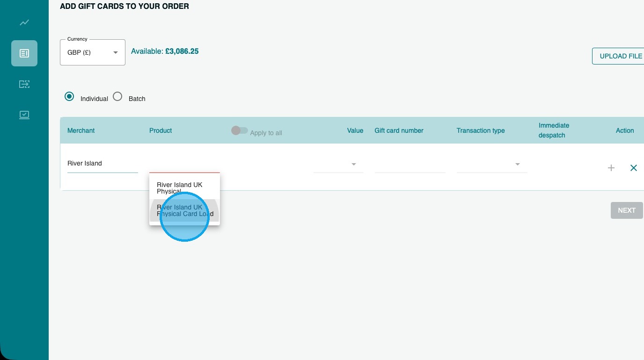Select the Individual radio option
This screenshot has width=644, height=360.
coord(69,97)
